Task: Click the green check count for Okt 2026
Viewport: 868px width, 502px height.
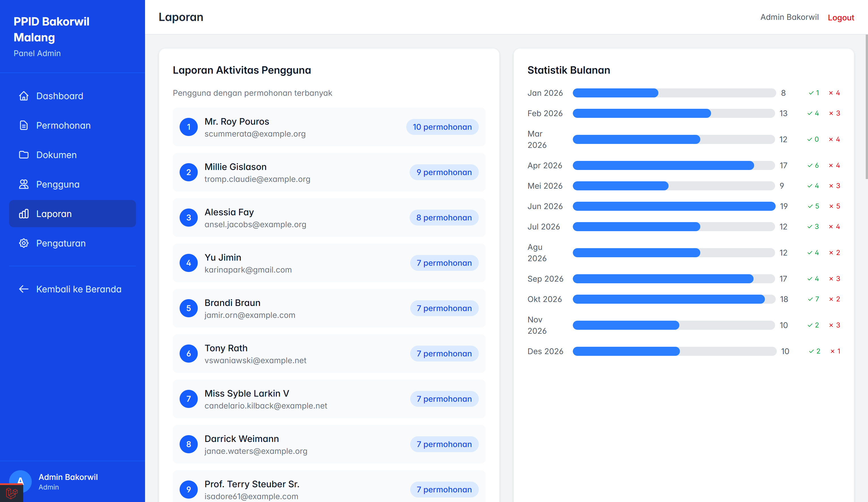Action: point(813,299)
